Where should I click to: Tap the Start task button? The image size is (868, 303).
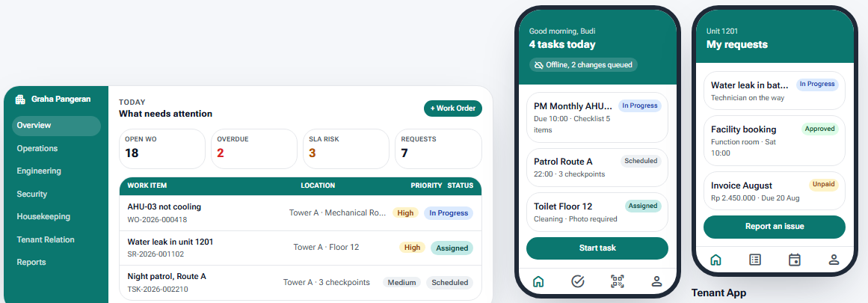click(x=597, y=248)
